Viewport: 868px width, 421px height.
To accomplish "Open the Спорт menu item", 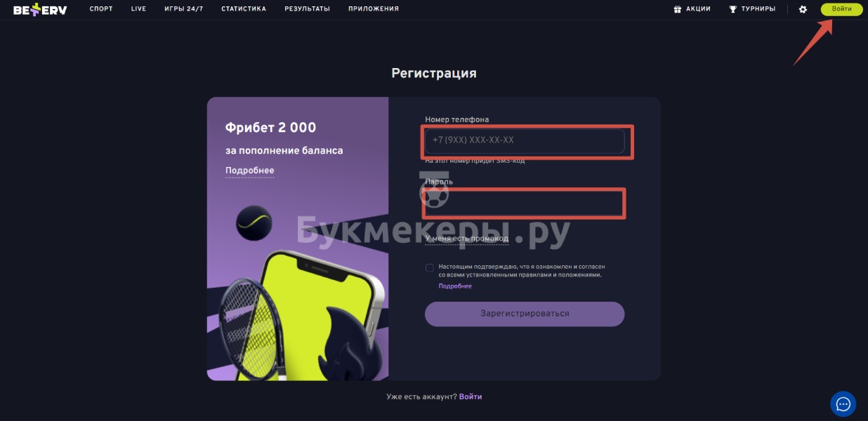I will [101, 9].
